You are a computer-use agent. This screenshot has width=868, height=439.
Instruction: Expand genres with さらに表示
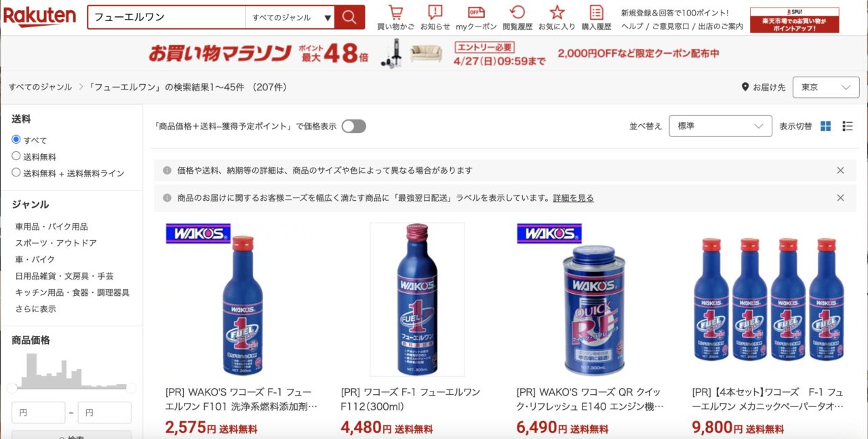(36, 309)
